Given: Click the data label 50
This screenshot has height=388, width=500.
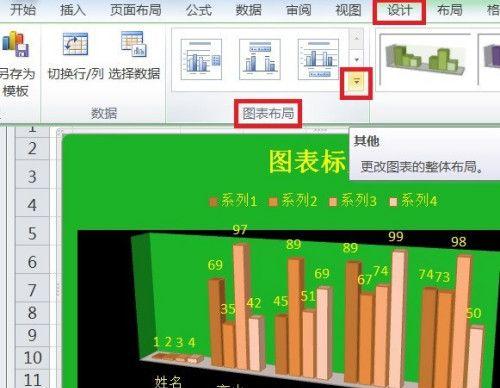Looking at the screenshot, I should (x=473, y=313).
